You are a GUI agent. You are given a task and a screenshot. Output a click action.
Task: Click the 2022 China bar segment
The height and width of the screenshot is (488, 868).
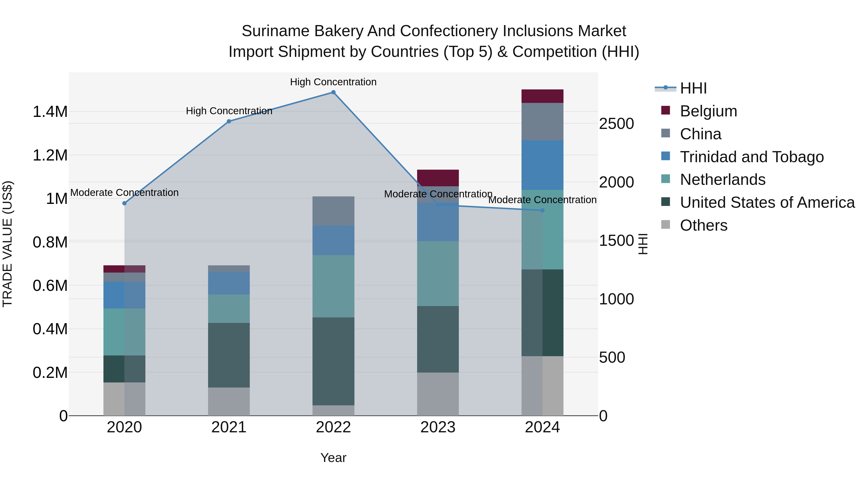click(334, 211)
